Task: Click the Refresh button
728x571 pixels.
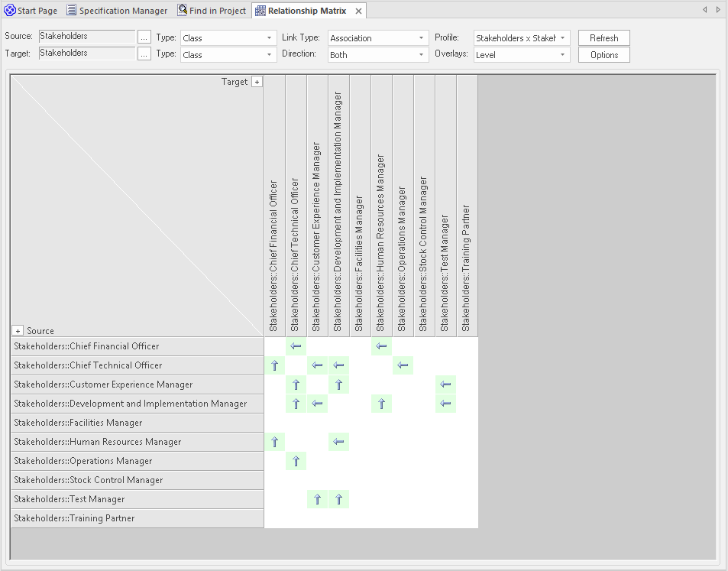Action: click(603, 37)
